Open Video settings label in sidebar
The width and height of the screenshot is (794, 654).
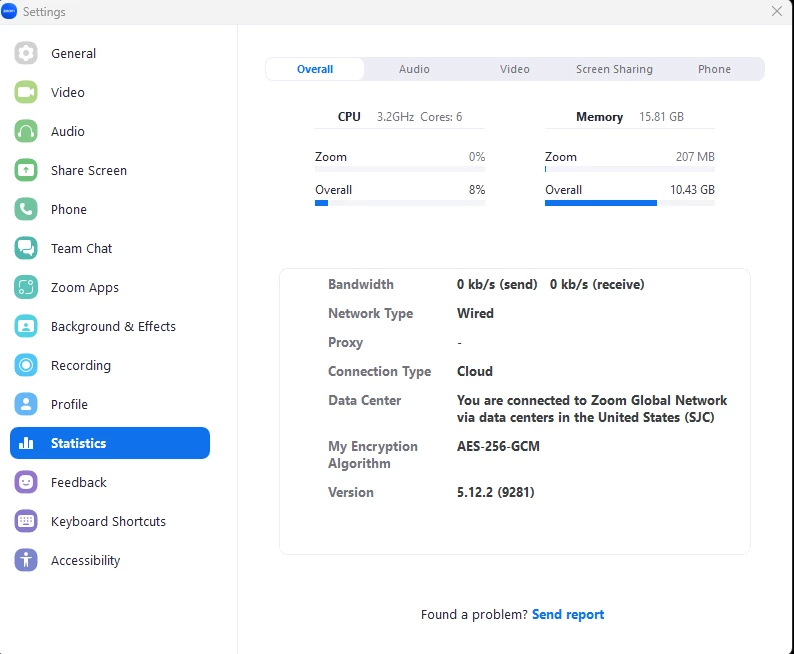(68, 93)
